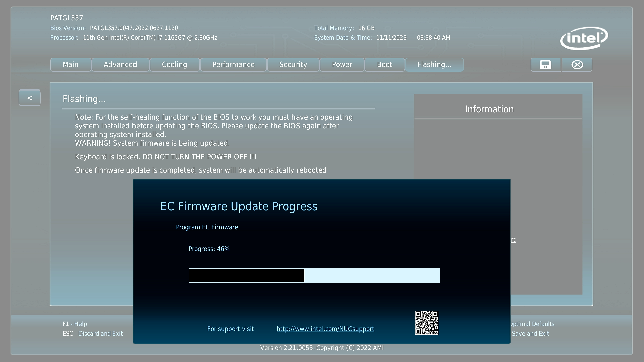This screenshot has height=362, width=644.
Task: Click the Information panel header
Action: coord(489,109)
